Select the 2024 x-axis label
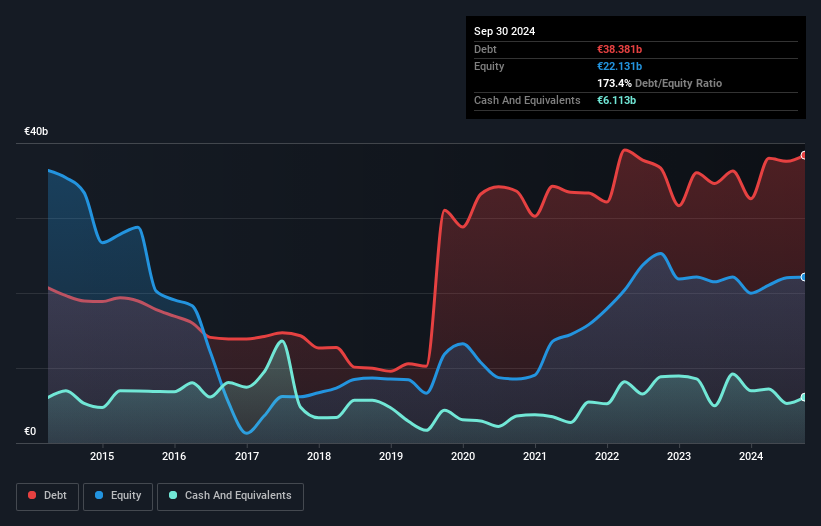Screen dimensions: 821x526 pyautogui.click(x=751, y=456)
